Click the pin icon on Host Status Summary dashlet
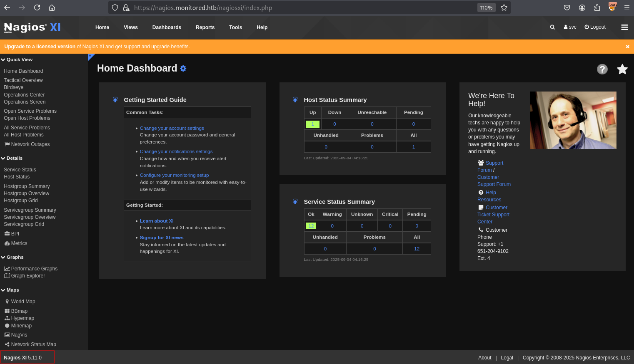Image resolution: width=634 pixels, height=364 pixels. click(x=295, y=100)
